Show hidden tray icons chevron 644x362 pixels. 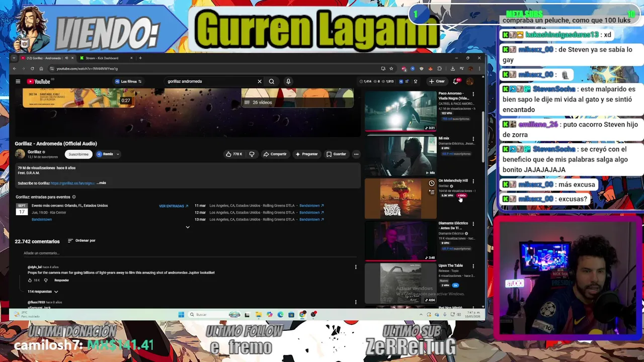click(421, 315)
